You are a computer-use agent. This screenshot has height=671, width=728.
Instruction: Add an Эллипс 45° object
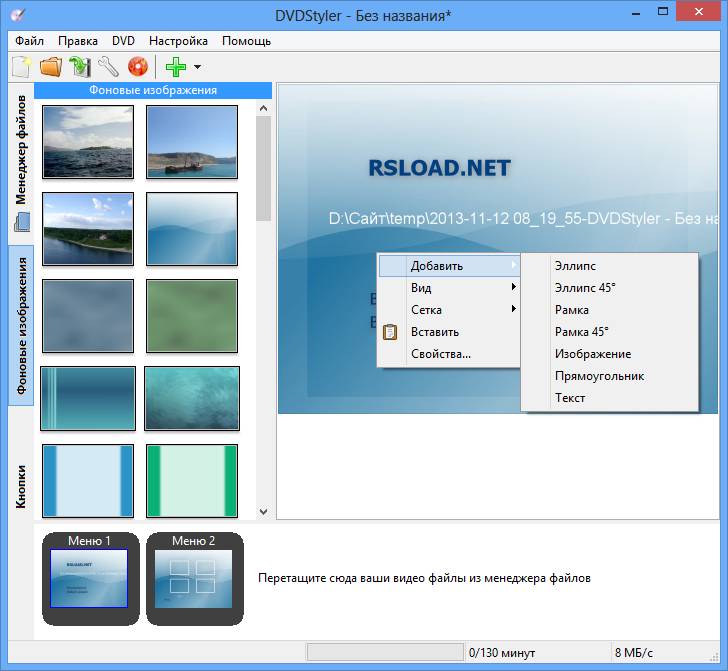click(610, 288)
